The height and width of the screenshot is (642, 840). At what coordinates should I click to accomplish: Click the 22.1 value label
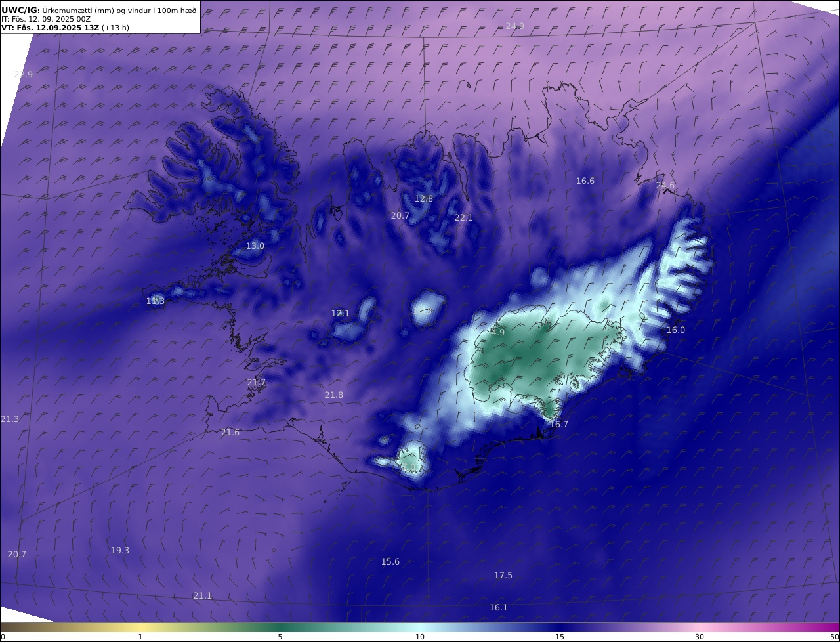coord(464,217)
